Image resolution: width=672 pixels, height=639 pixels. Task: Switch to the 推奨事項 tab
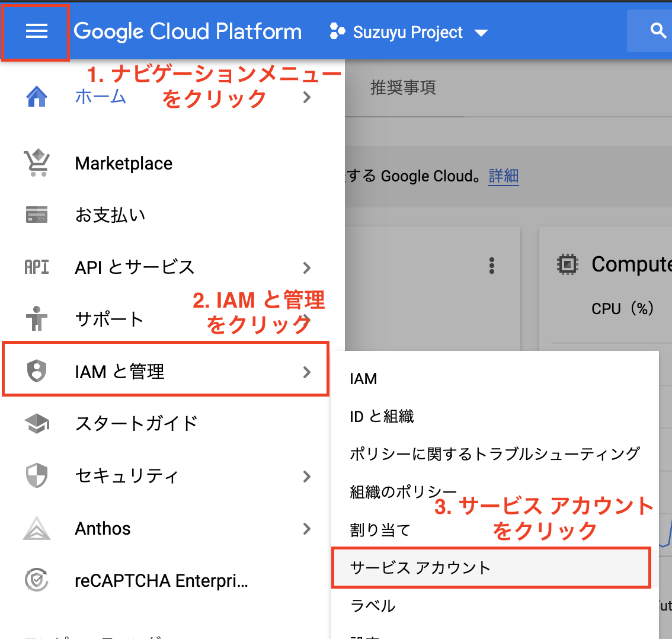pyautogui.click(x=403, y=87)
